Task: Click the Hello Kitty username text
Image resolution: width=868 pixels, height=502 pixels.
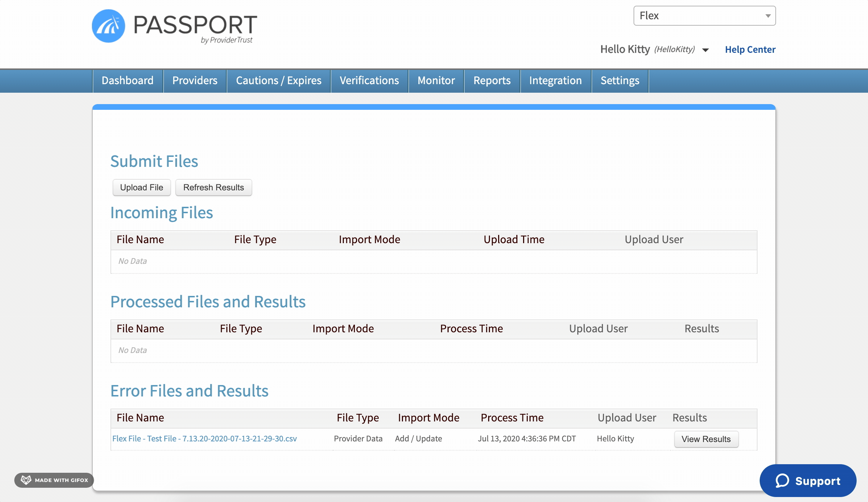Action: tap(625, 49)
